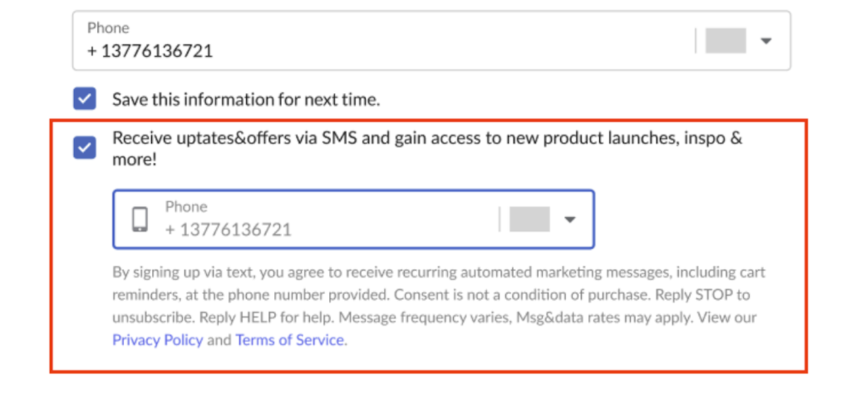868x412 pixels.
Task: Open the Privacy Policy link
Action: (x=157, y=340)
